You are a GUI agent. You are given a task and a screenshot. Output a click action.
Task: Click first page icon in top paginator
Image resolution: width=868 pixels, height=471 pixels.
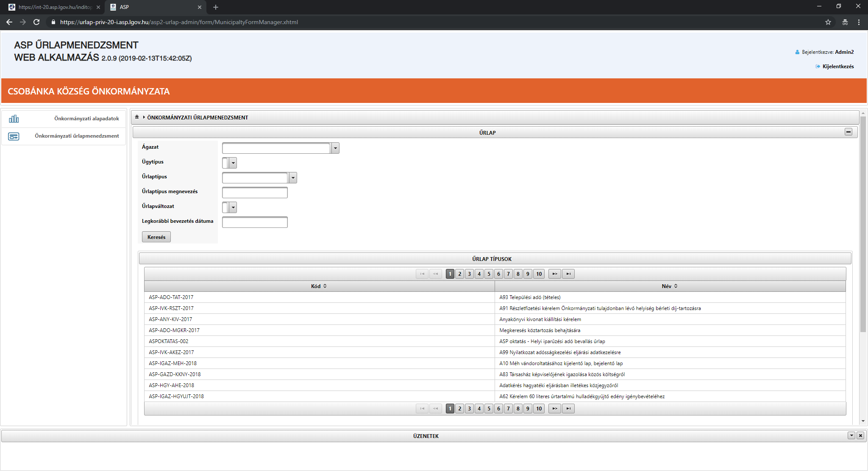(x=422, y=274)
